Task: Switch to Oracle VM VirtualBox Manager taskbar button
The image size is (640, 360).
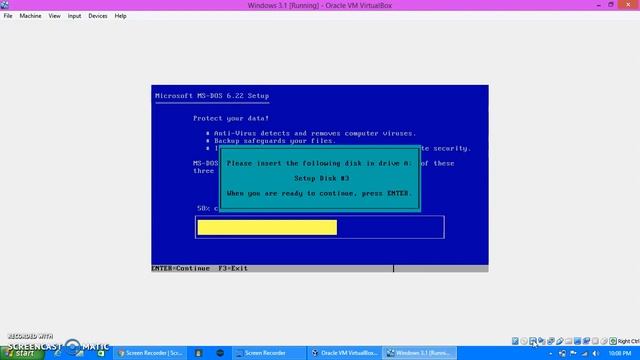Action: click(x=345, y=353)
